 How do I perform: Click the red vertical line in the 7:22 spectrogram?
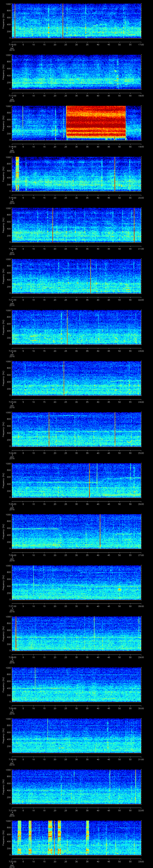[x=67, y=327]
